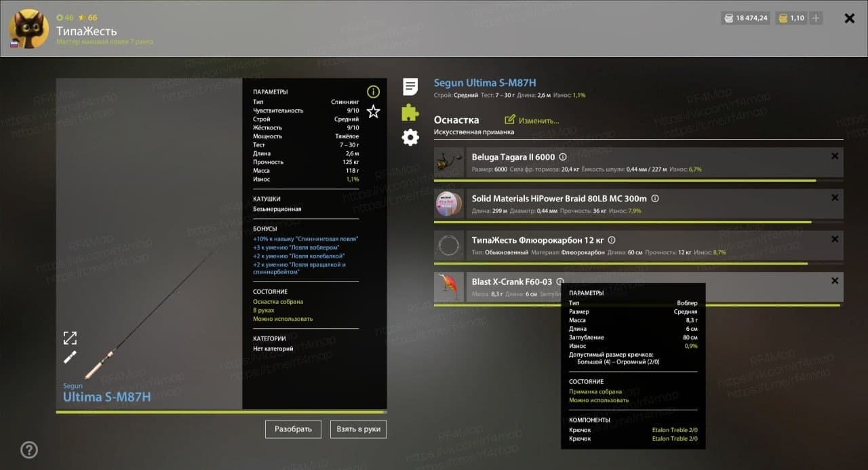The image size is (868, 470).
Task: Click the Взять в руки button
Action: click(x=359, y=429)
